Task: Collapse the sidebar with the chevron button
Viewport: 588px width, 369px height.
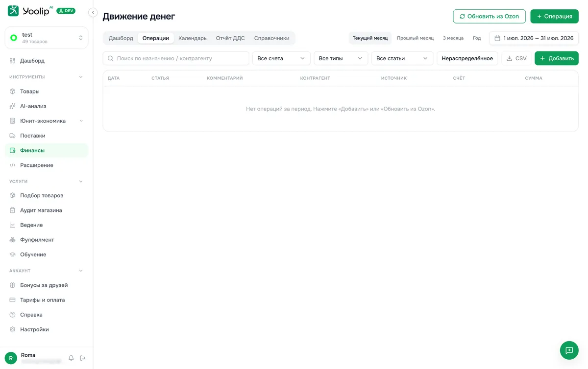Action: [x=93, y=13]
